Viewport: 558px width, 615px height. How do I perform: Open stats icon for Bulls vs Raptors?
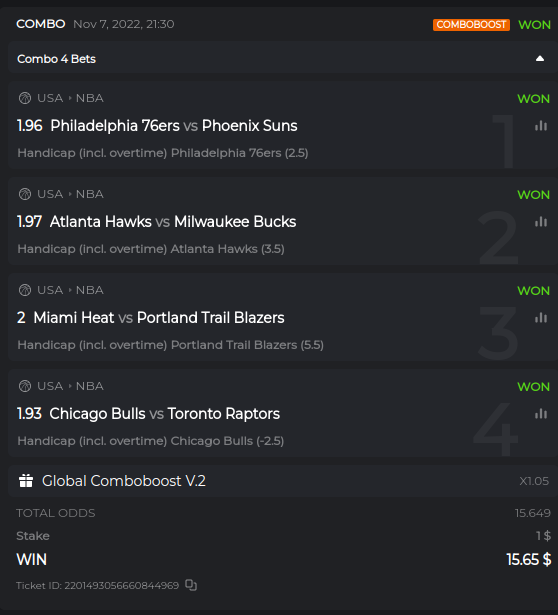(x=541, y=414)
